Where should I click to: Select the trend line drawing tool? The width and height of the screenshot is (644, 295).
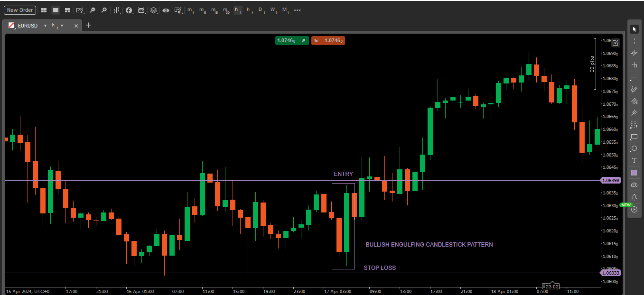[634, 77]
